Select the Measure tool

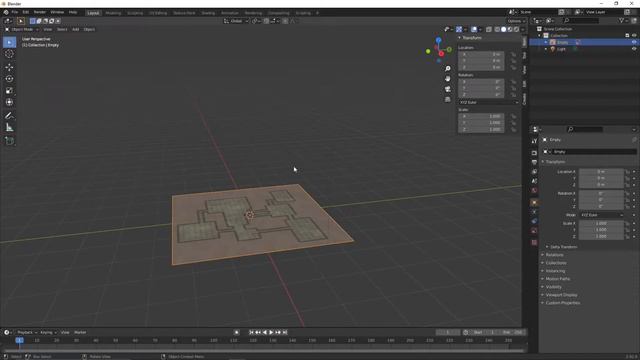click(x=9, y=128)
